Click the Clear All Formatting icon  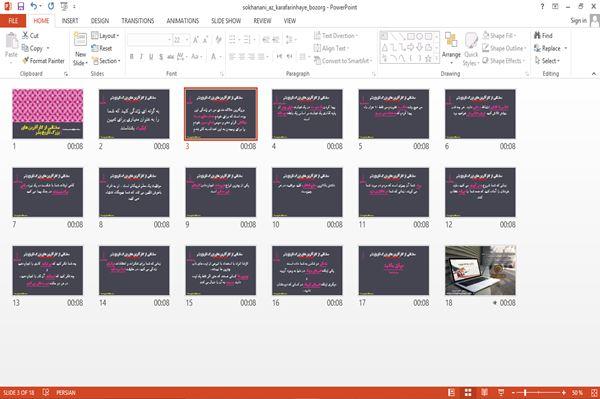pos(218,40)
